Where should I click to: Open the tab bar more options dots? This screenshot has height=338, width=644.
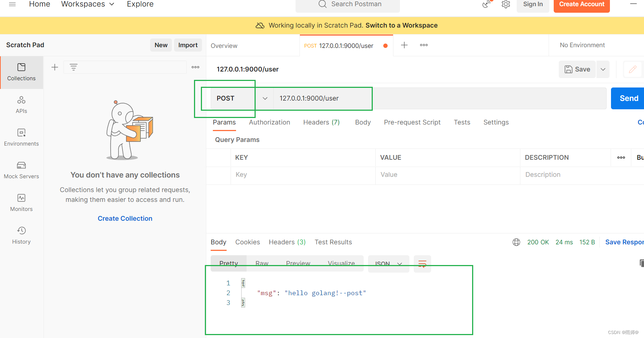424,45
